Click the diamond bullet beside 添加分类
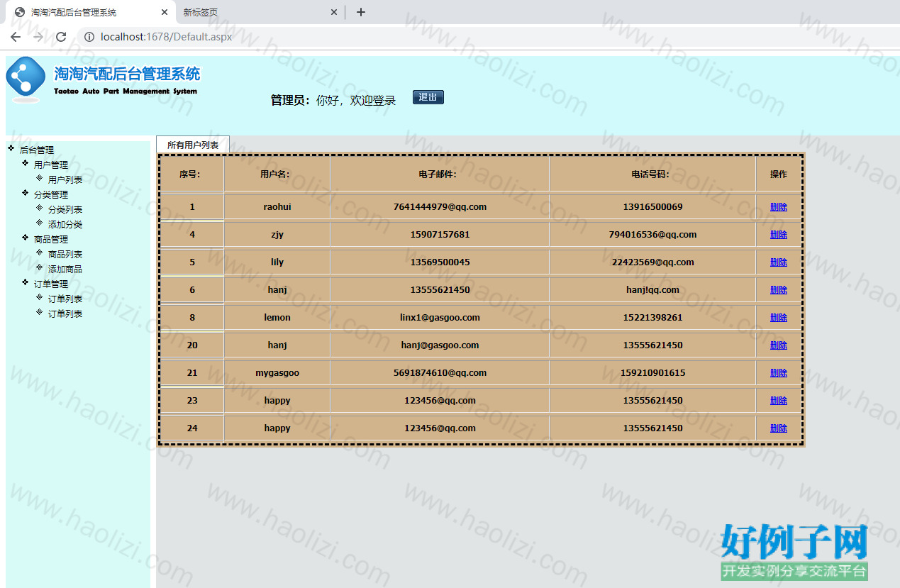Screen dimensions: 900x588 tap(39, 223)
